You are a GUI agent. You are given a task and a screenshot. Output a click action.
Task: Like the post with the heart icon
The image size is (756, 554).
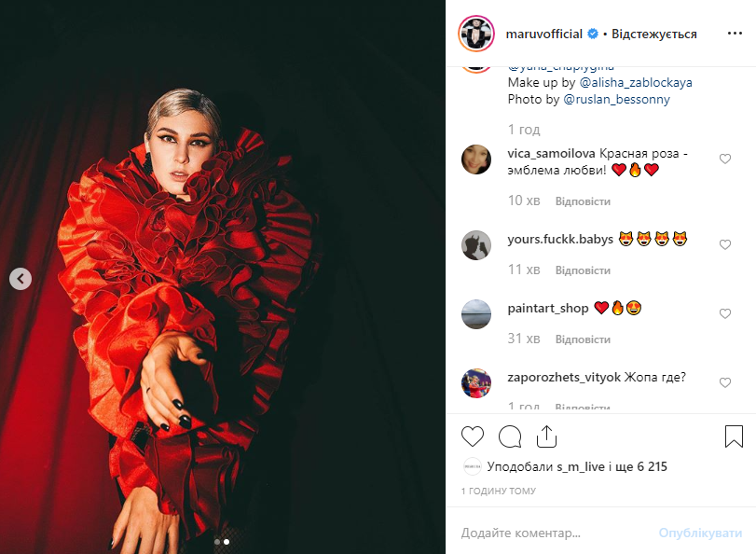click(473, 436)
